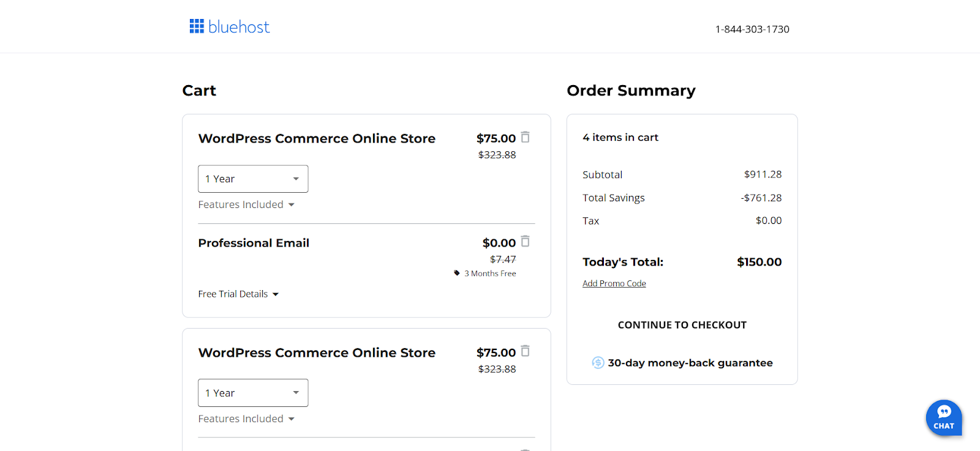Click the Professional Email product title
980x451 pixels.
coord(254,243)
